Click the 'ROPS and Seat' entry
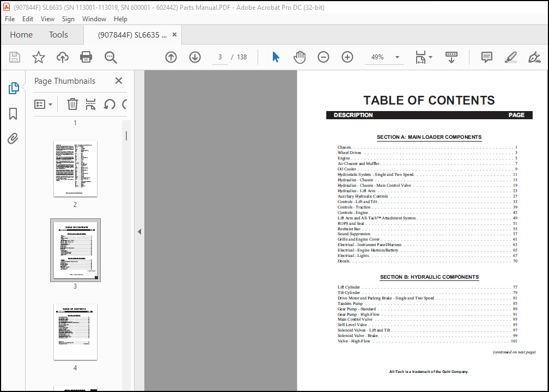 (x=427, y=223)
